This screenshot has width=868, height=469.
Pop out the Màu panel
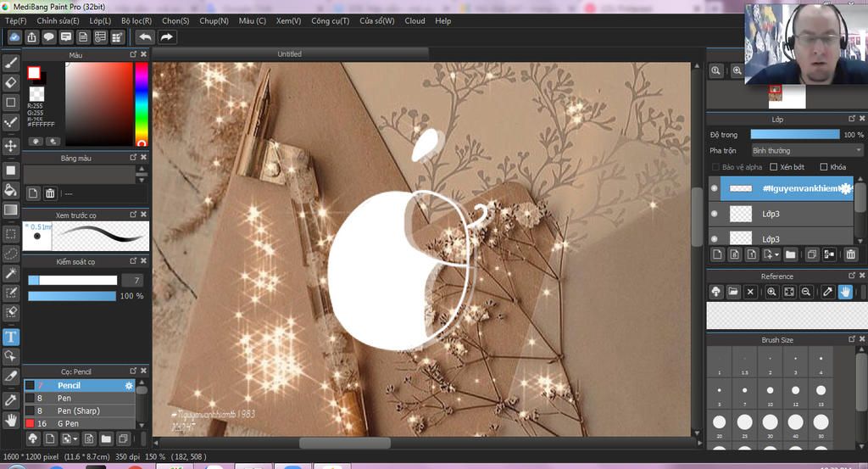133,54
